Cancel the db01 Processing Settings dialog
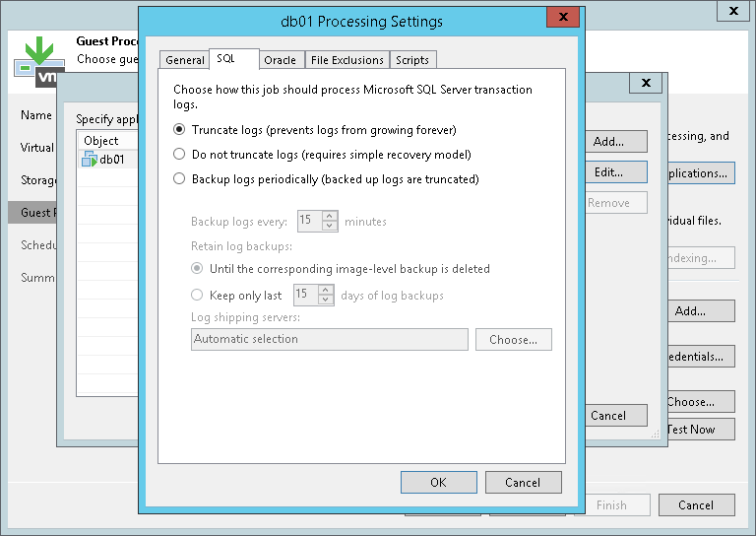This screenshot has height=536, width=756. (x=523, y=483)
